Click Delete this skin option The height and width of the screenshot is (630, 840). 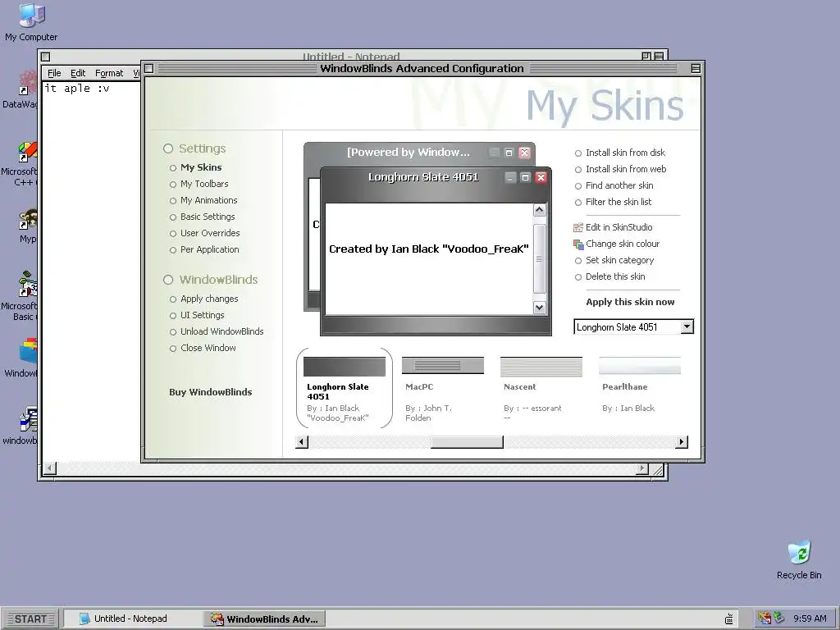coord(609,277)
